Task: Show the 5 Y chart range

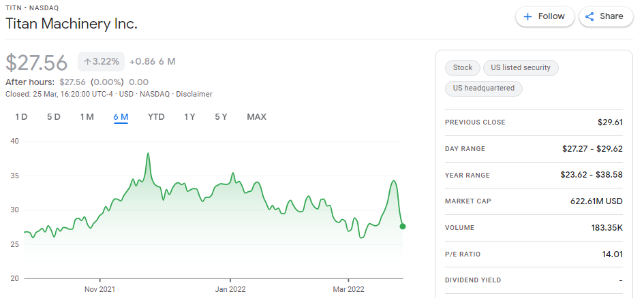Action: [221, 117]
